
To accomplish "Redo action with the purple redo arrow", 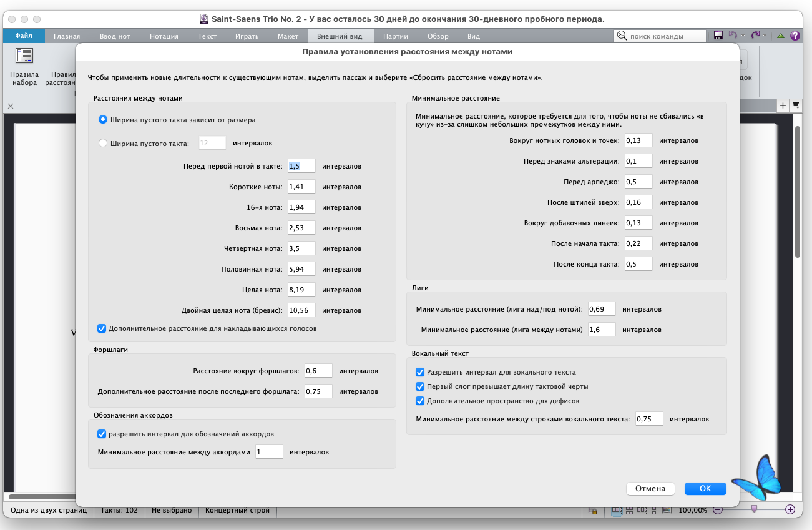I will click(756, 36).
